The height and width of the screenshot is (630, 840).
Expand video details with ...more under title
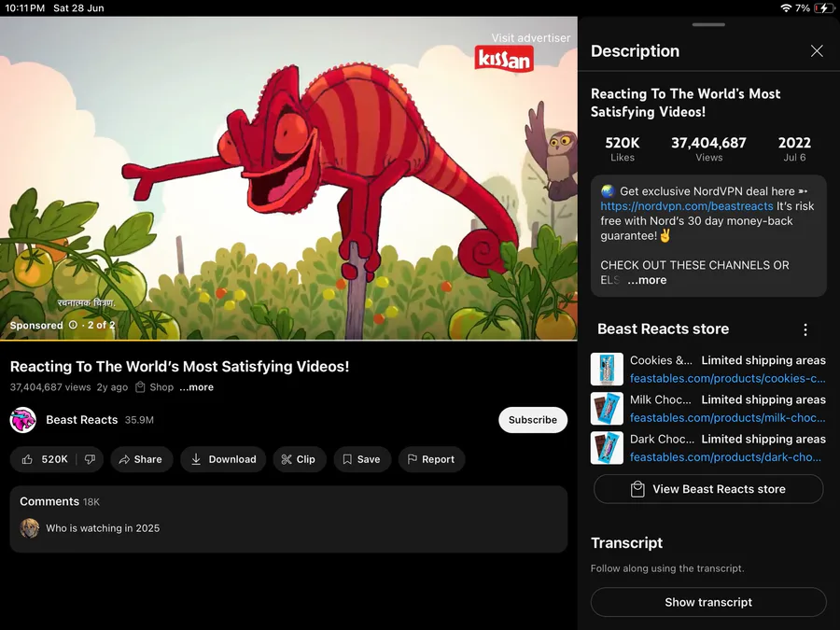pos(196,387)
